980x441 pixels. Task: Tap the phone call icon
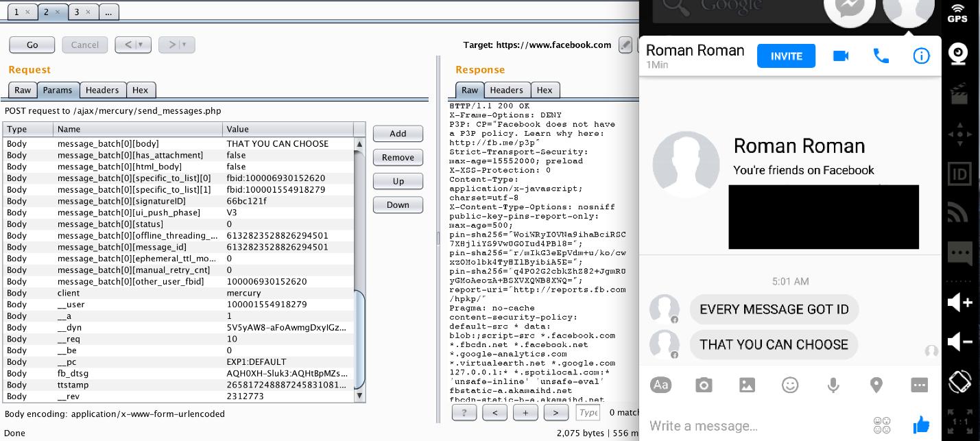click(x=881, y=56)
